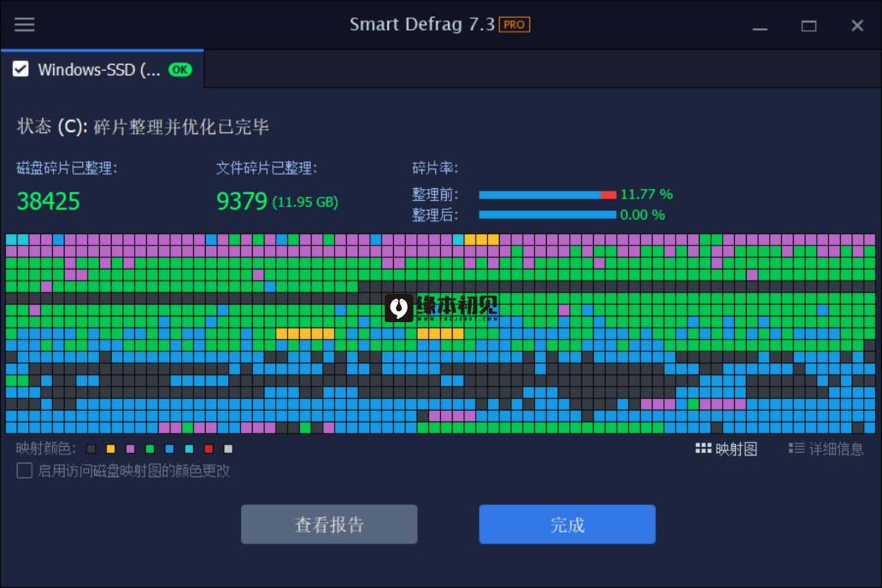This screenshot has width=882, height=588.
Task: Click the 整理后 fragmentation rate bar
Action: [548, 215]
